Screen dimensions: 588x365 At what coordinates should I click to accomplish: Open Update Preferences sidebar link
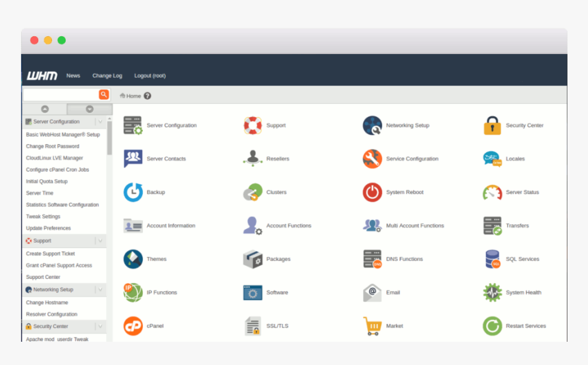tap(49, 228)
